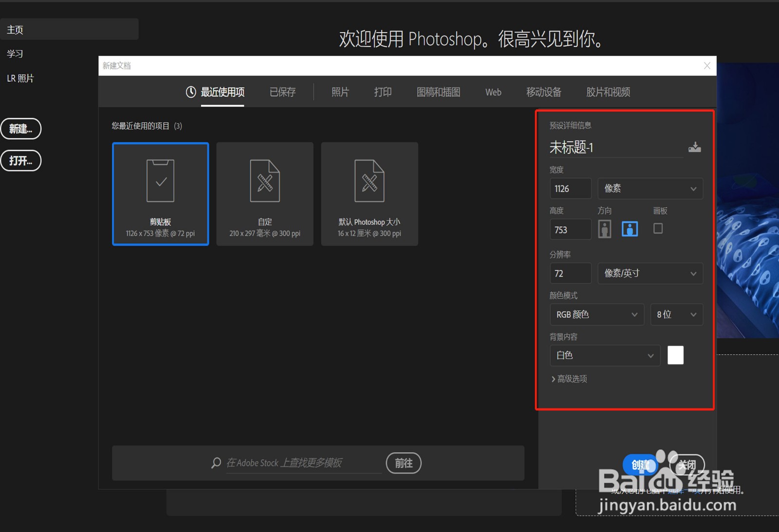This screenshot has width=779, height=532.
Task: Click the clock icon beside 最近使用项
Action: 191,92
